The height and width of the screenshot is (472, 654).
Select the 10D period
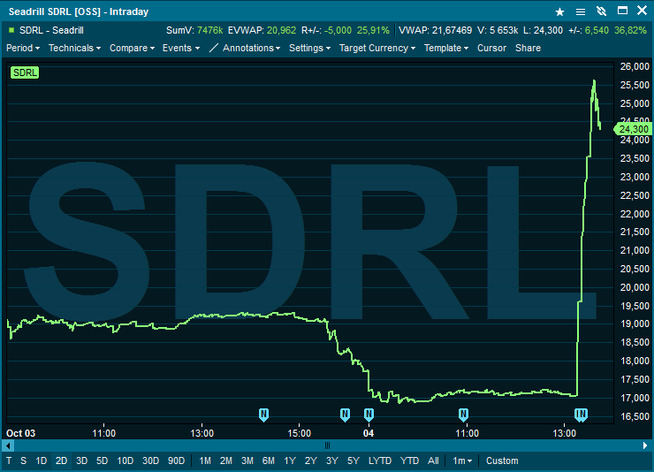pyautogui.click(x=125, y=461)
